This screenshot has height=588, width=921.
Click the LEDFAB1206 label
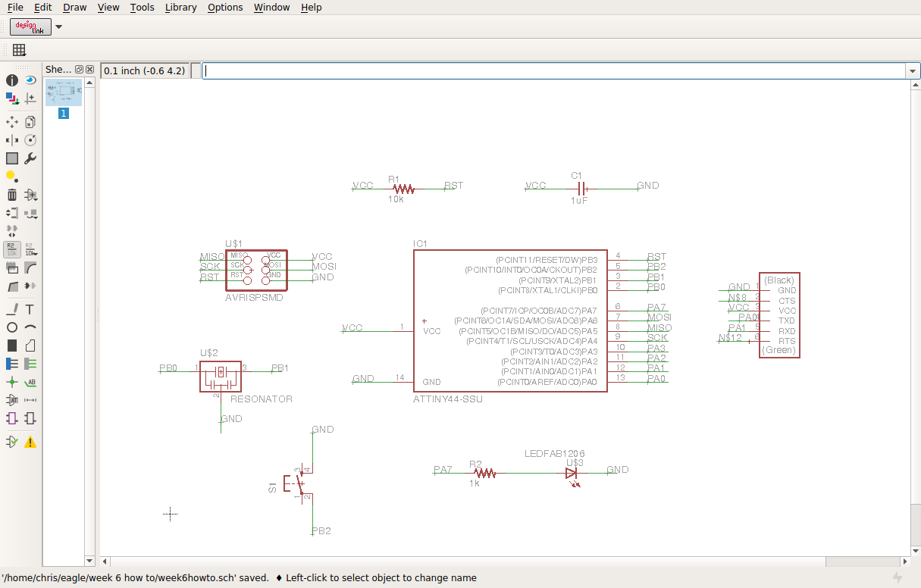pyautogui.click(x=554, y=453)
